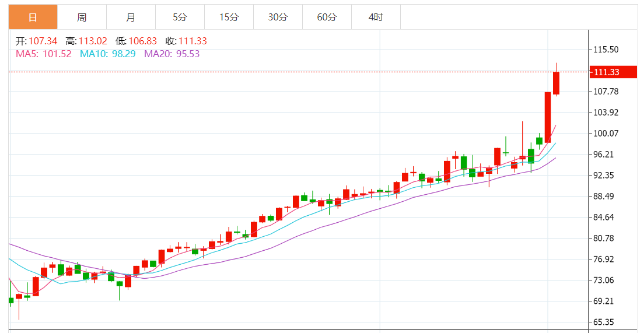Click the 65.35 price axis label
This screenshot has height=333, width=644.
pyautogui.click(x=604, y=322)
